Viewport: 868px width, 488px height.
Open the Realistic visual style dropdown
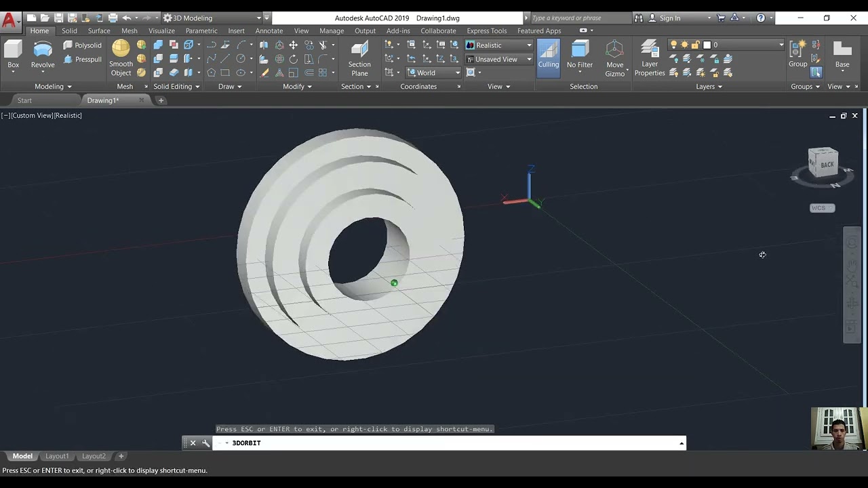(x=499, y=45)
